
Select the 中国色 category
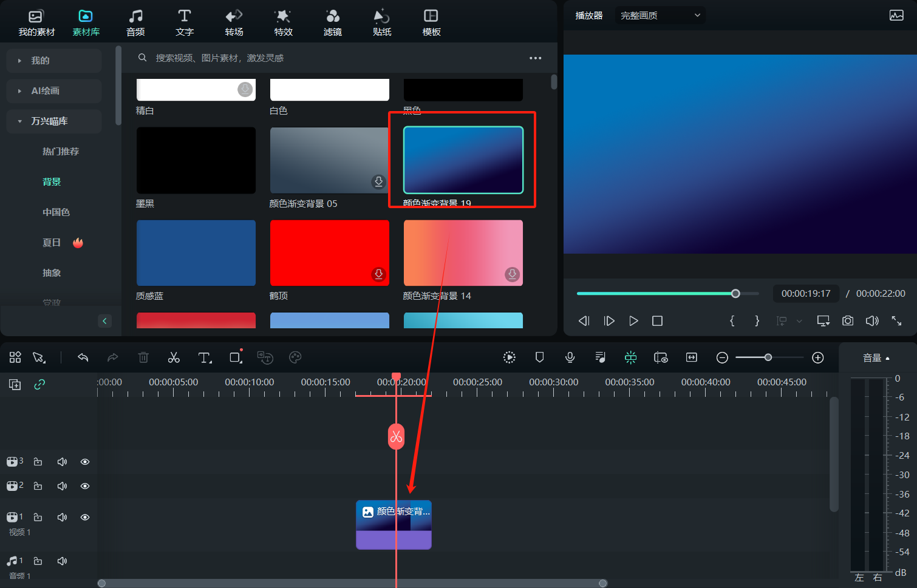pos(56,212)
